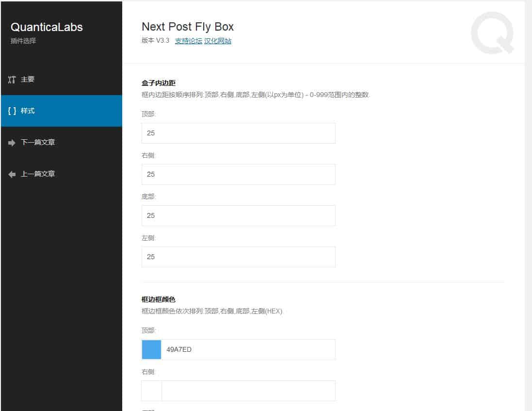Focus the empty 右侧 border color field
532x411 pixels.
point(248,391)
